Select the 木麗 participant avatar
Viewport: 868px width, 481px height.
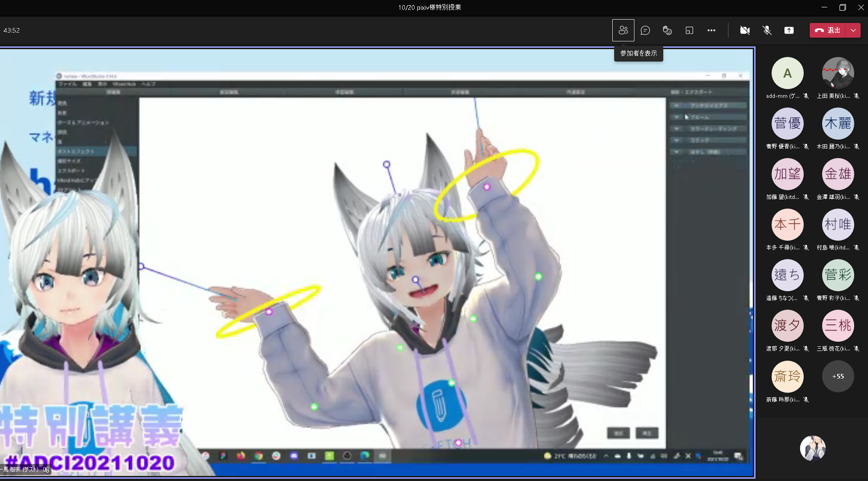point(838,124)
